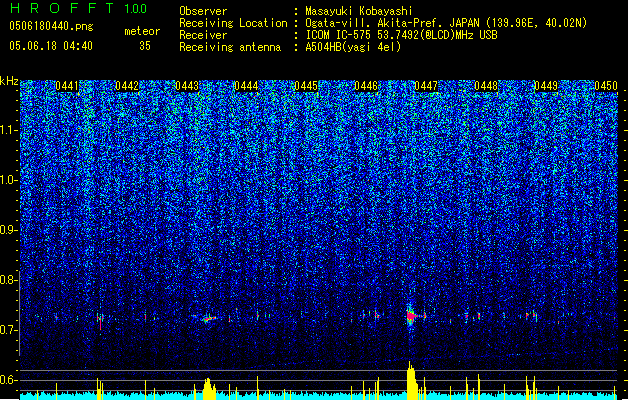Click the meteor label
Viewport: 629px width, 400px height.
coord(142,31)
